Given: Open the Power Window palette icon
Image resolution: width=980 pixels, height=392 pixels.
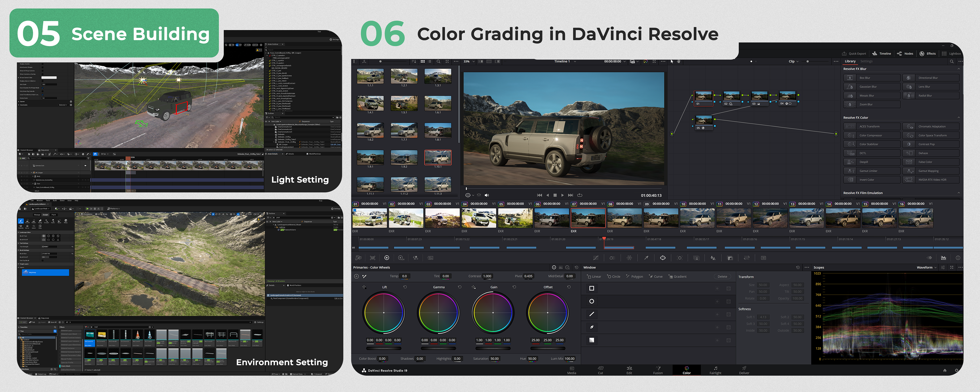Looking at the screenshot, I should click(663, 258).
